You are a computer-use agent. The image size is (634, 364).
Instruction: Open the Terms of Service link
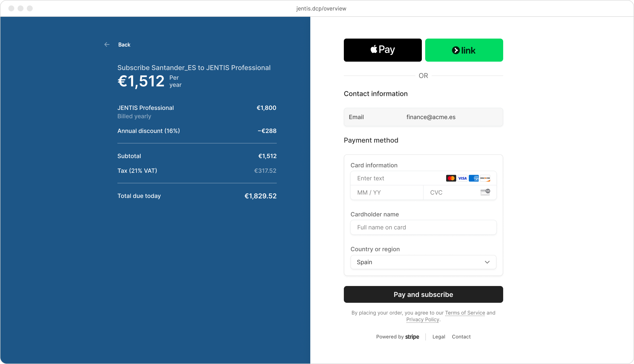(x=465, y=313)
